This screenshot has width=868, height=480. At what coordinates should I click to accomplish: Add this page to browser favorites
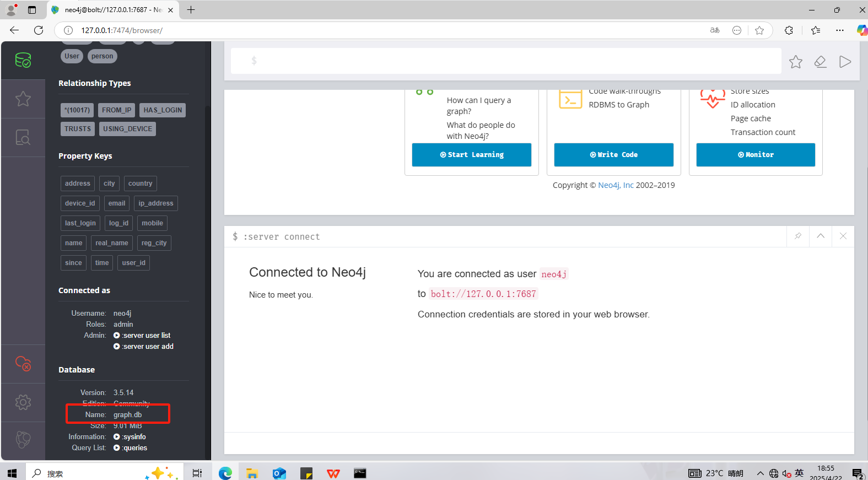pyautogui.click(x=759, y=30)
